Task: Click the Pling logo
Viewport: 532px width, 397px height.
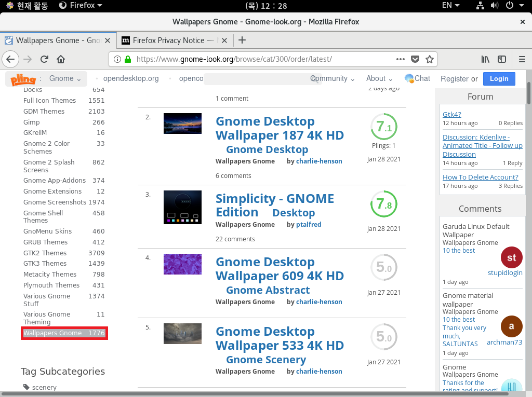Action: [x=23, y=79]
